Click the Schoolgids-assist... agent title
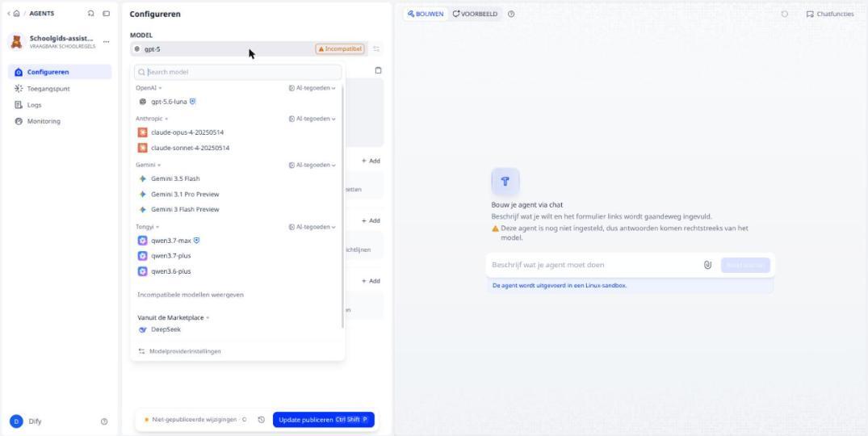868x436 pixels. pos(61,39)
